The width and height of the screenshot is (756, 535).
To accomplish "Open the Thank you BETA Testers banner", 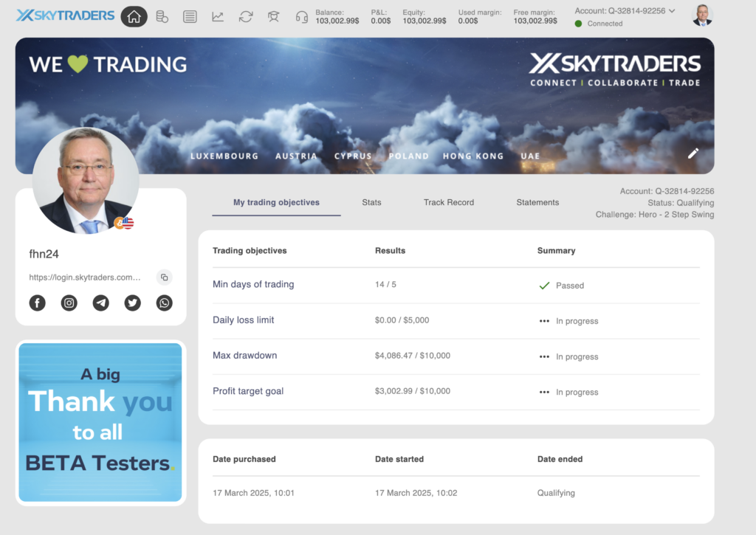I will pos(100,422).
